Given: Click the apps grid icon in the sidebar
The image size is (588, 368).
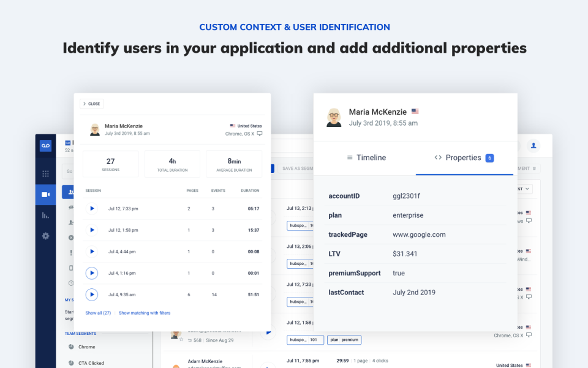Looking at the screenshot, I should tap(45, 174).
